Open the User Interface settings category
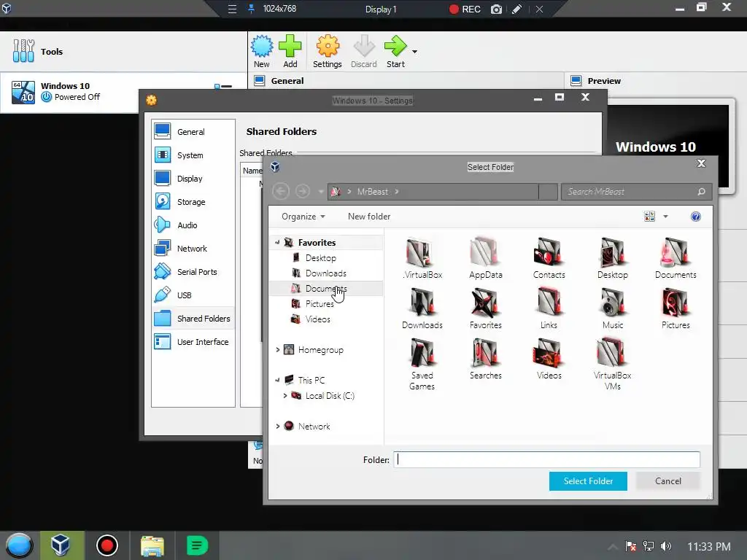747x560 pixels. point(193,341)
